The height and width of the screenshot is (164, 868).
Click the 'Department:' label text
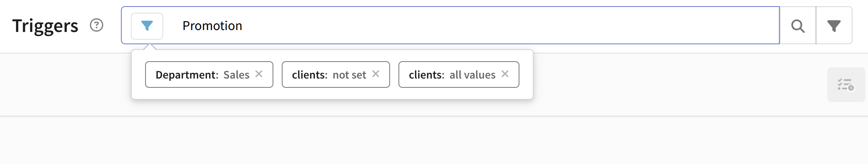point(187,75)
